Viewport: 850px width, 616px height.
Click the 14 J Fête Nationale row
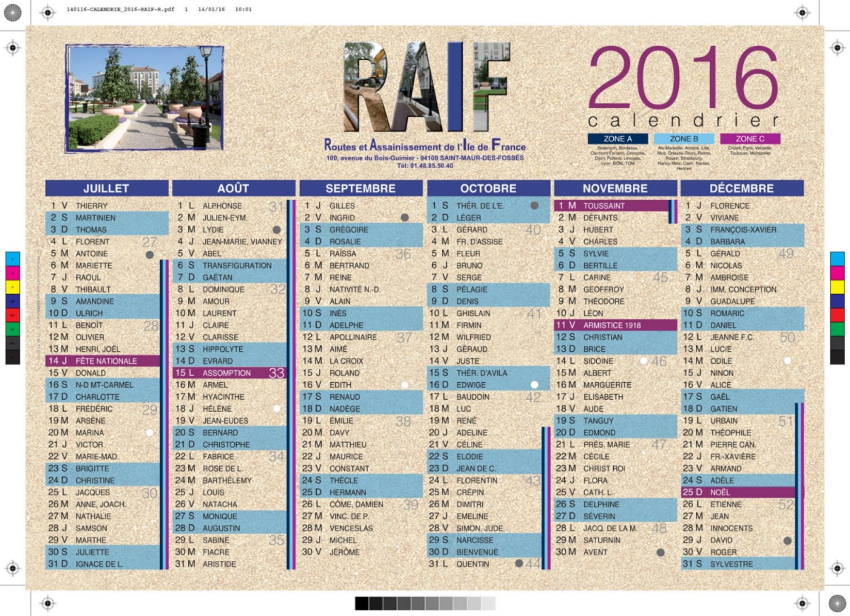coord(102,361)
